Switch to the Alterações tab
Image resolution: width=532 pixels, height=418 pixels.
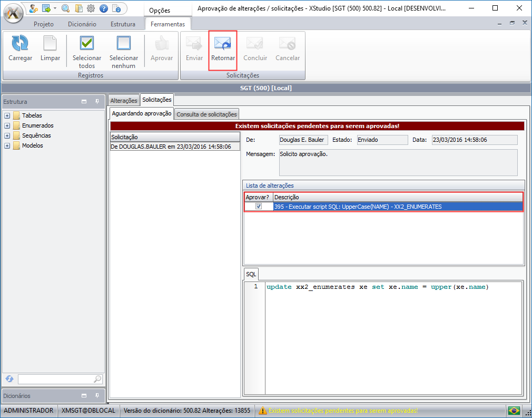click(124, 100)
